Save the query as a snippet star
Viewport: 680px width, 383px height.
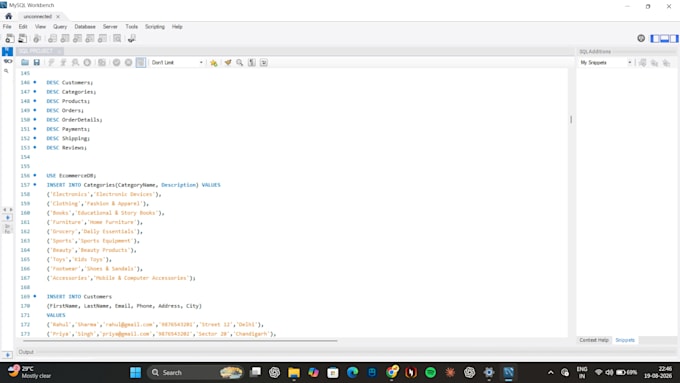213,62
